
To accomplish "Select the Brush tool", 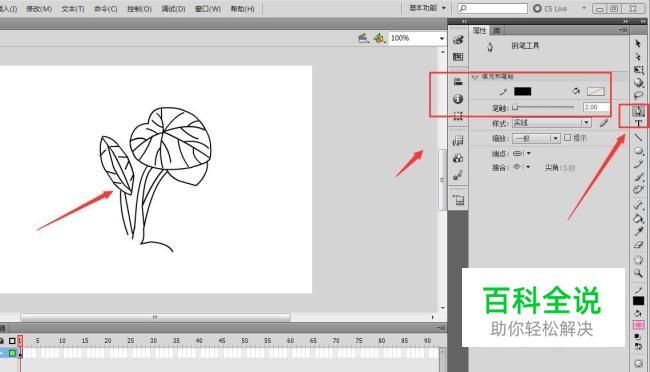I will (638, 177).
